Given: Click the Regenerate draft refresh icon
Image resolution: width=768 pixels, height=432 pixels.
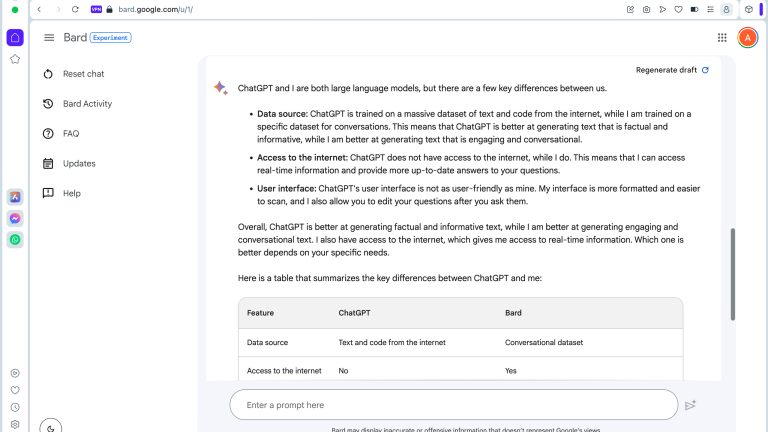Looking at the screenshot, I should [x=705, y=70].
